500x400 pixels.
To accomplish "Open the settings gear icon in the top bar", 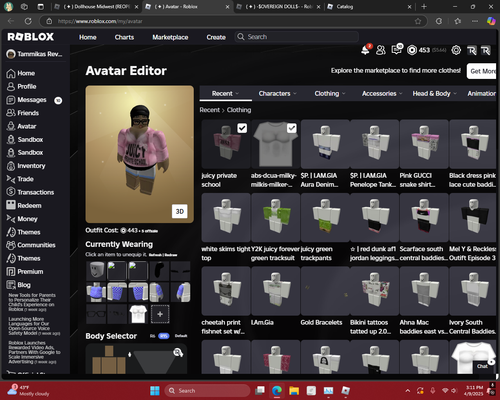I will 456,50.
